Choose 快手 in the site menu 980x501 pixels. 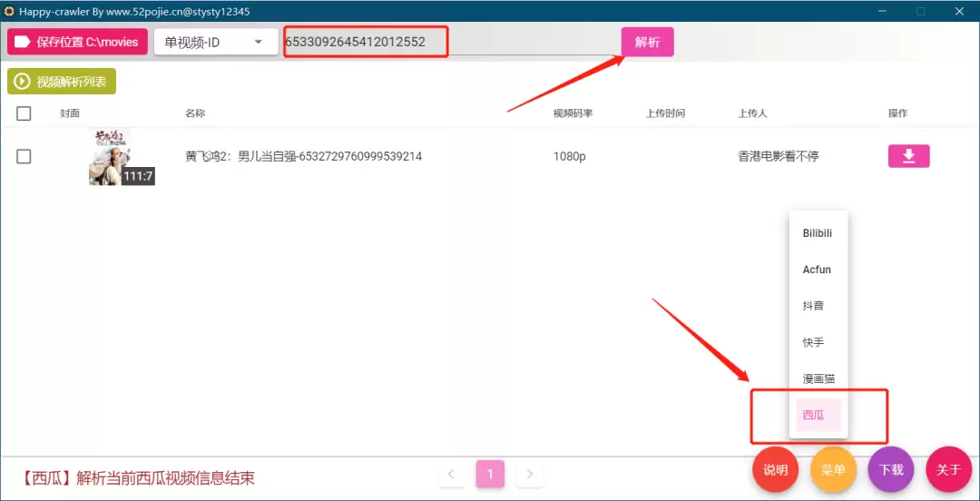pos(818,342)
